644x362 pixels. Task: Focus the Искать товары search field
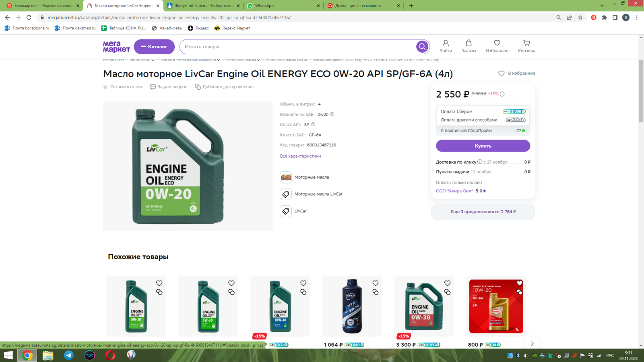pyautogui.click(x=298, y=47)
